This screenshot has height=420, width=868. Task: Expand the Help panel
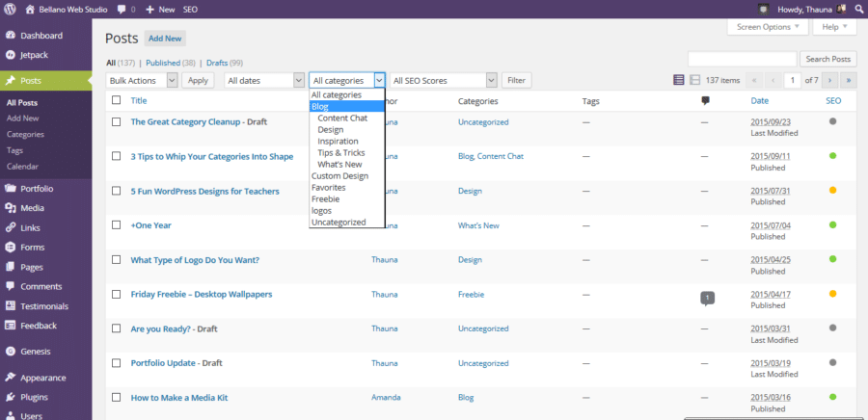click(x=834, y=27)
